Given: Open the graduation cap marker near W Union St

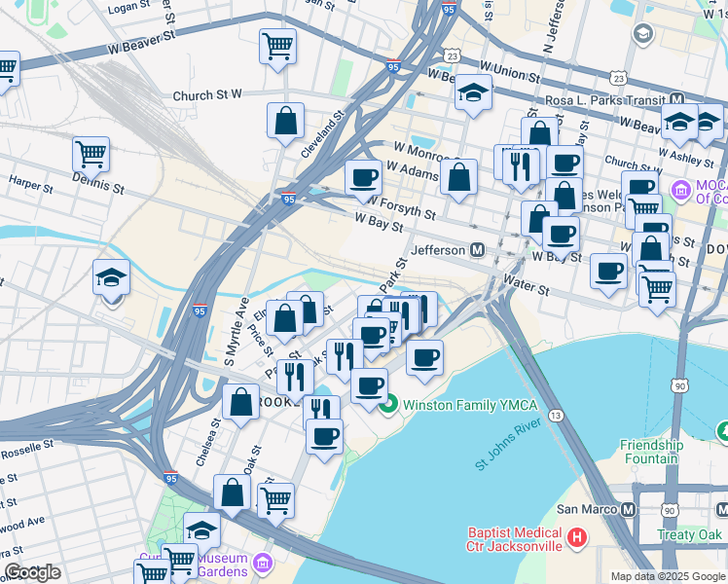Looking at the screenshot, I should 473,94.
